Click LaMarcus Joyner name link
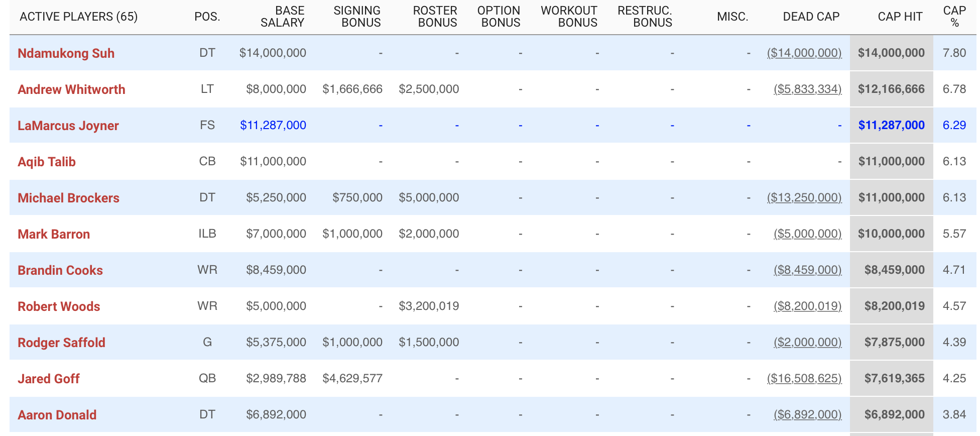 click(68, 126)
